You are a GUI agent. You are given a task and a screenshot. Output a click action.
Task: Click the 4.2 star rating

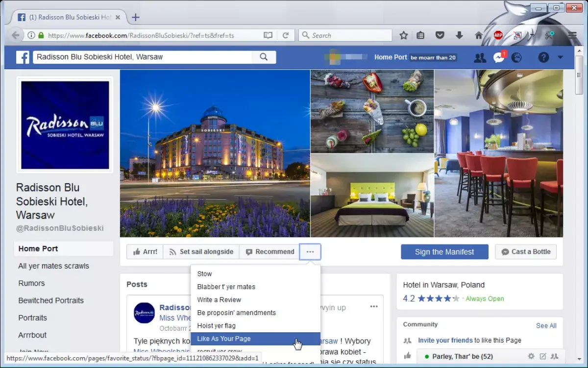[x=431, y=298]
